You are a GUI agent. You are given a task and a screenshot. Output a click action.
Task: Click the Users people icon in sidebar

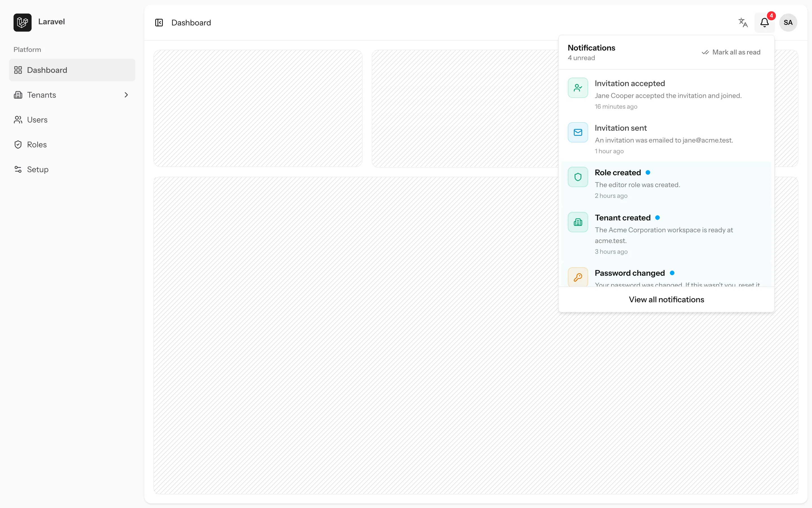18,120
